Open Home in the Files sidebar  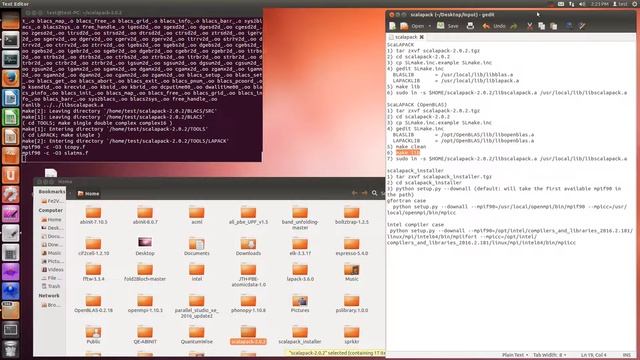pos(51,220)
